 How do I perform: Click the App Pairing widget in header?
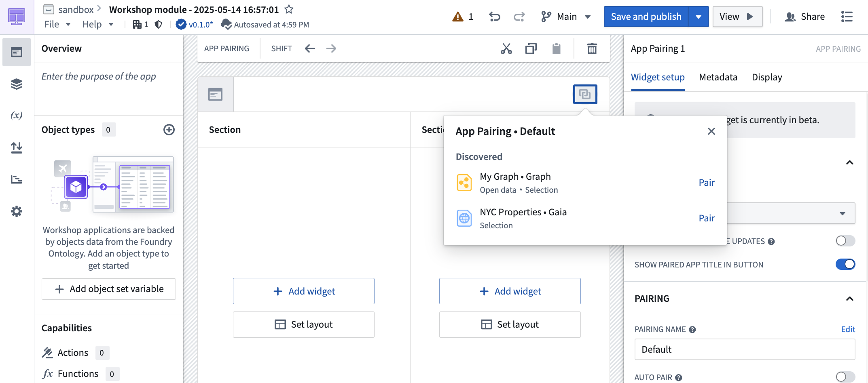point(585,94)
